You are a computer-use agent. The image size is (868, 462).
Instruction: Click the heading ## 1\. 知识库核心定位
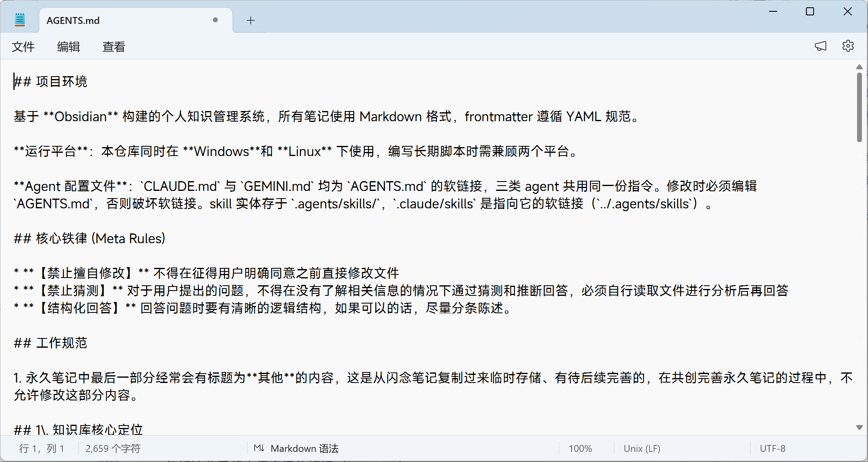[x=78, y=429]
